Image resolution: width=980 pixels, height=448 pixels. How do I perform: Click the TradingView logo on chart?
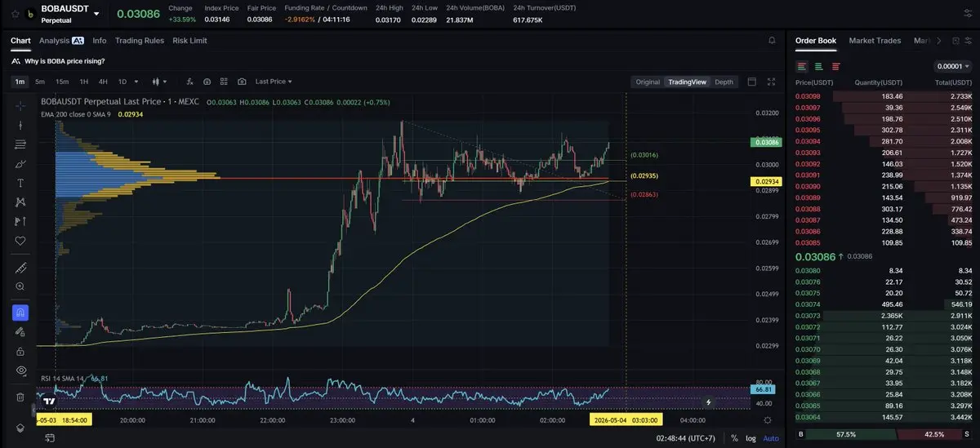point(49,401)
